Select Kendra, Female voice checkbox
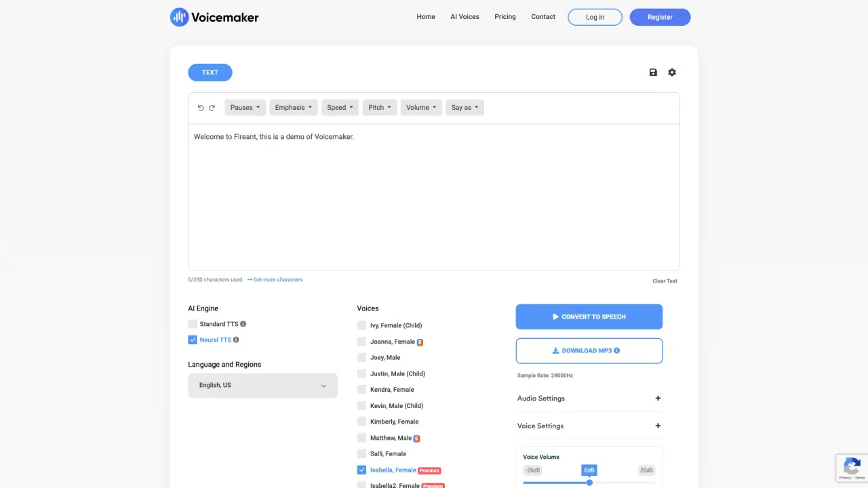The image size is (868, 488). pyautogui.click(x=361, y=390)
